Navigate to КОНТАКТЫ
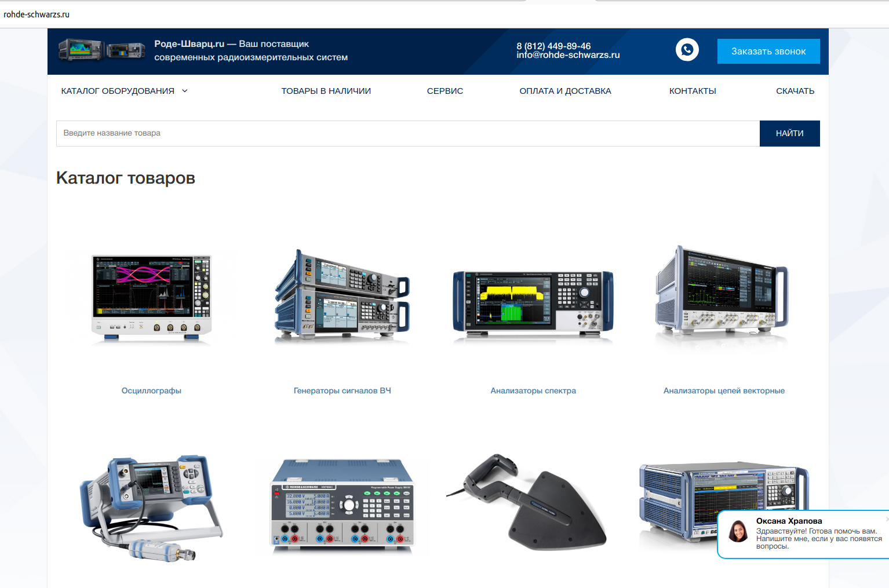889x588 pixels. (693, 91)
